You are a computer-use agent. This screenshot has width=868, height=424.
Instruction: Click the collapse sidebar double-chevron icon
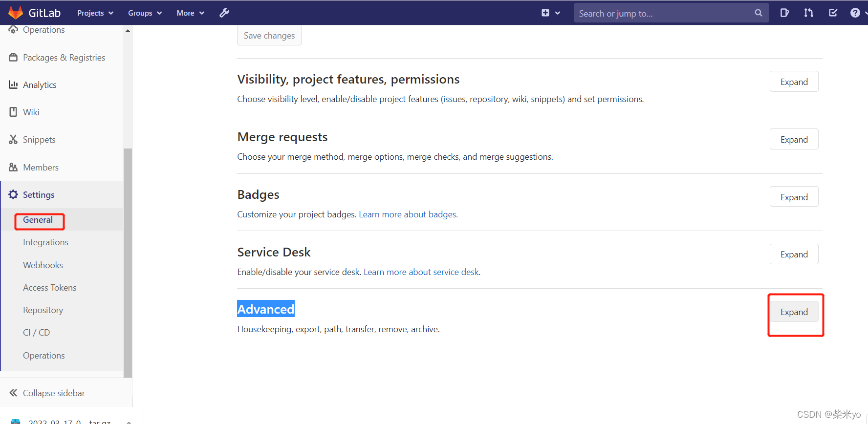(x=13, y=393)
